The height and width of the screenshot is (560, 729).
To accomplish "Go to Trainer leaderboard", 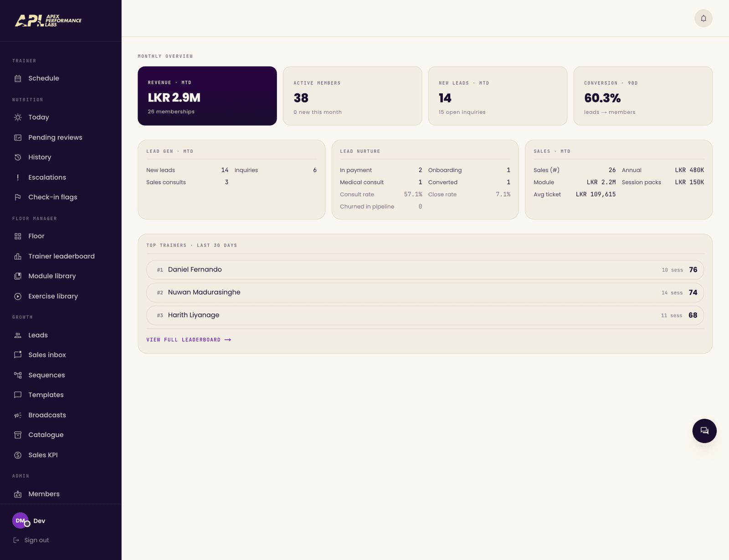I will tap(61, 256).
